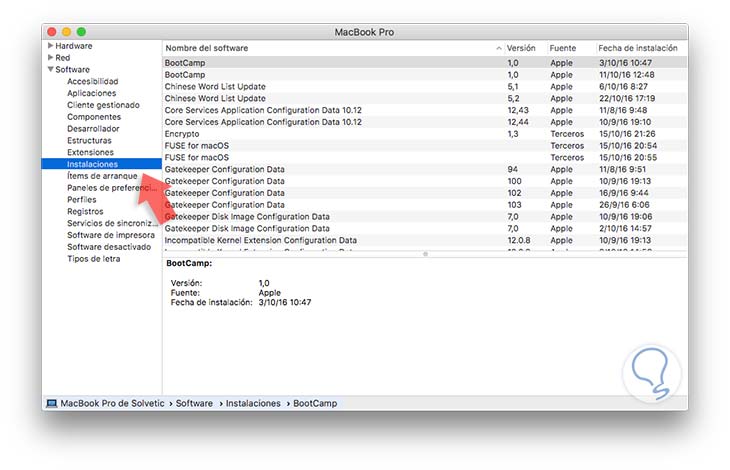730x470 pixels.
Task: Select BootCamp row dated 11/10/16 12:48
Action: (x=425, y=74)
